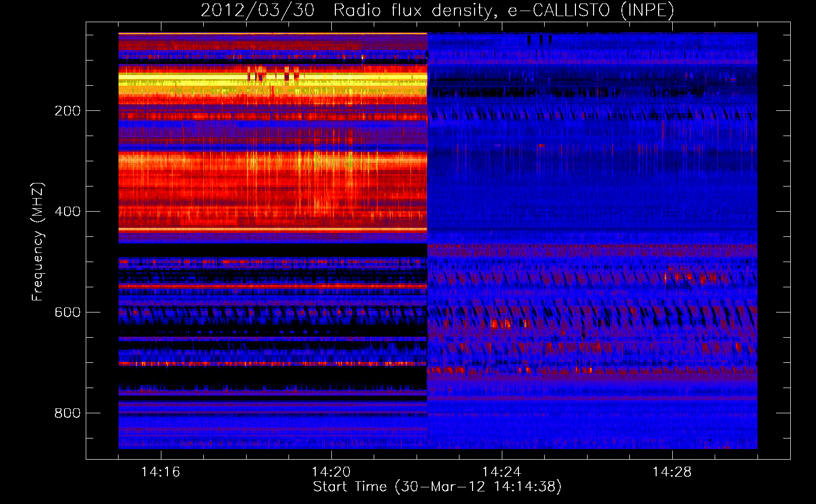Click the '14:28' time axis label

pyautogui.click(x=672, y=472)
